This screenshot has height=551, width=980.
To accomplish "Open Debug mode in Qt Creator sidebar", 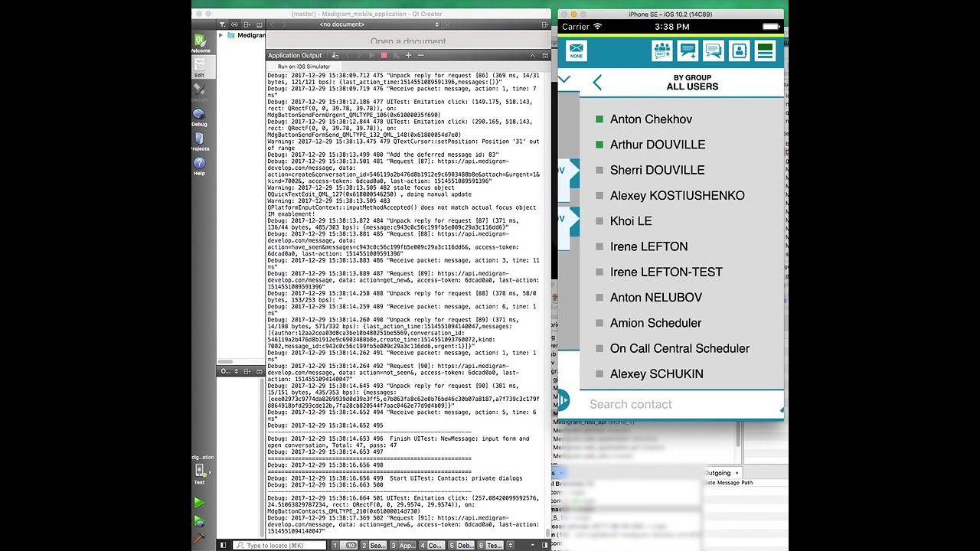I will click(199, 117).
